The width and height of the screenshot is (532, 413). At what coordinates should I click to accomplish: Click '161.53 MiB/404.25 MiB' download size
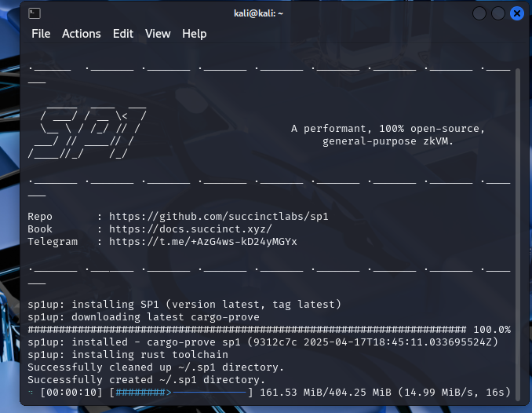coord(326,393)
